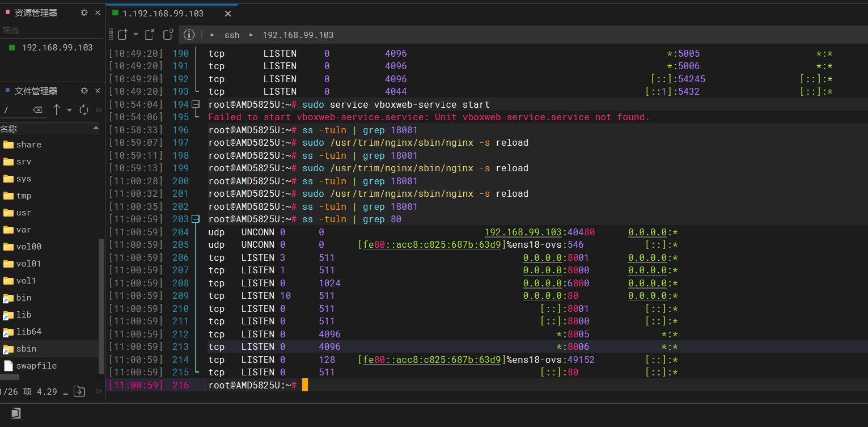Click the transfer icon in the file status bar
The image size is (868, 427).
pos(80,391)
